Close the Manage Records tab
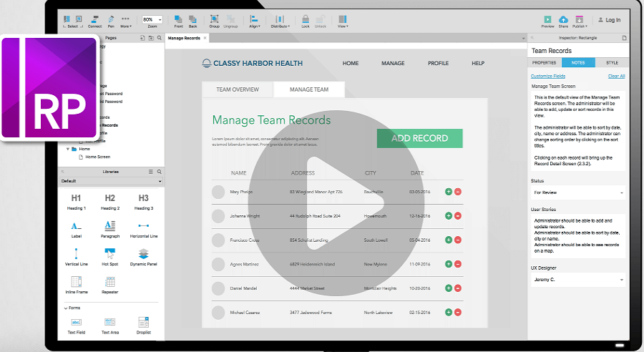The width and height of the screenshot is (644, 352). tap(205, 38)
